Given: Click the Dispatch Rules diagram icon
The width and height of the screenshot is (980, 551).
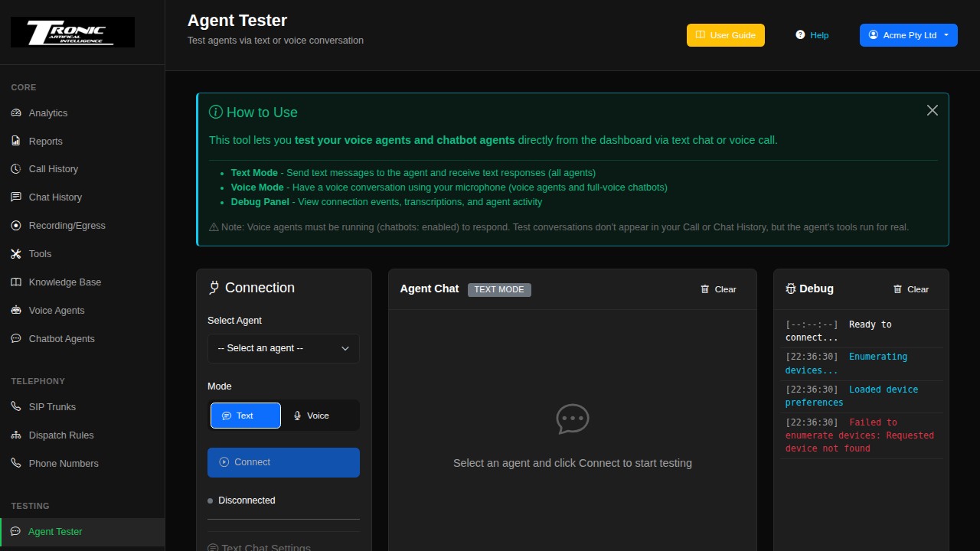Looking at the screenshot, I should tap(16, 435).
